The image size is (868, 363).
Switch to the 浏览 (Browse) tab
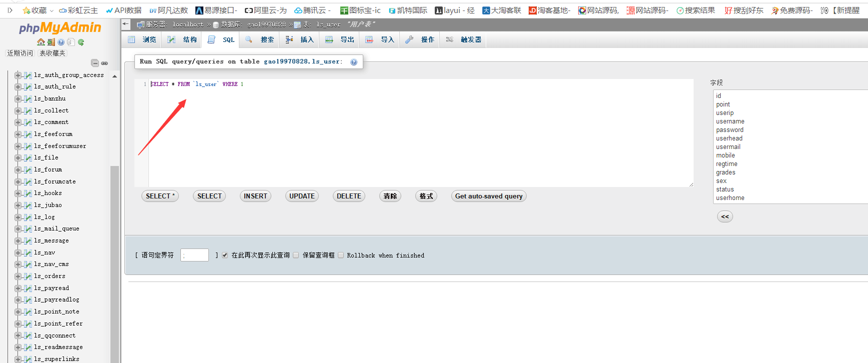click(x=142, y=39)
